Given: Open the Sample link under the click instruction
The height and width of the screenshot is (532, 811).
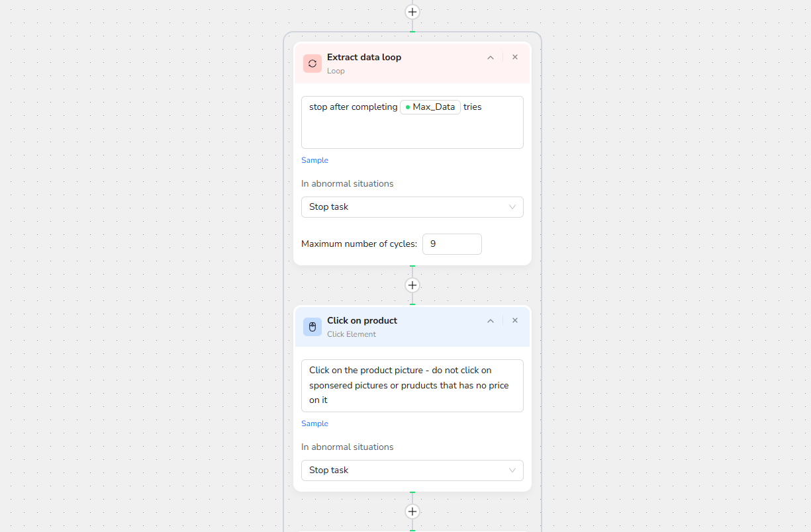Looking at the screenshot, I should [314, 423].
